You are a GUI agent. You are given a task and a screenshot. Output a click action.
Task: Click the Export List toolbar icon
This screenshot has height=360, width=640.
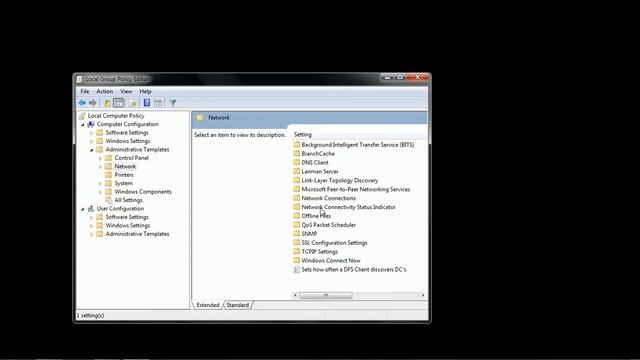tap(133, 103)
